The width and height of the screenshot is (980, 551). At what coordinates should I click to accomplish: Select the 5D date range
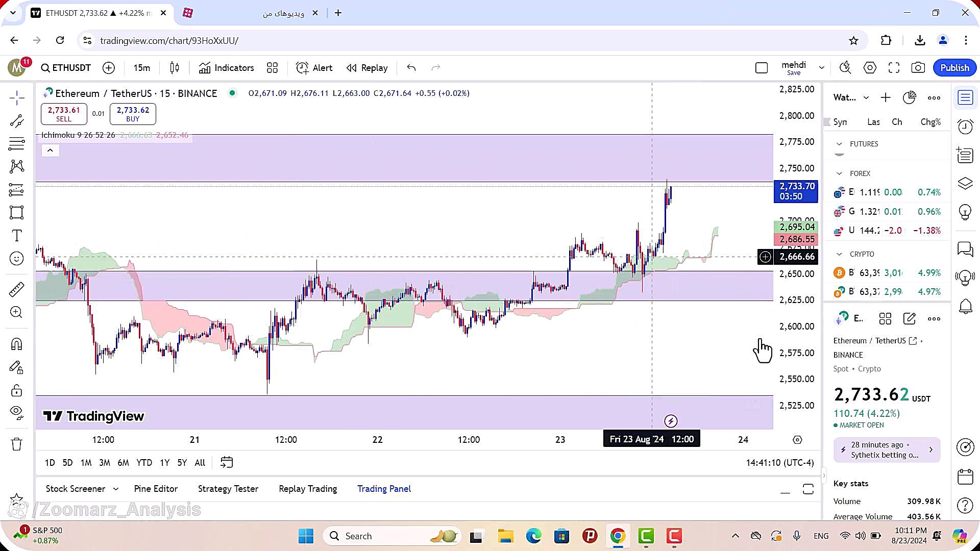pyautogui.click(x=67, y=463)
